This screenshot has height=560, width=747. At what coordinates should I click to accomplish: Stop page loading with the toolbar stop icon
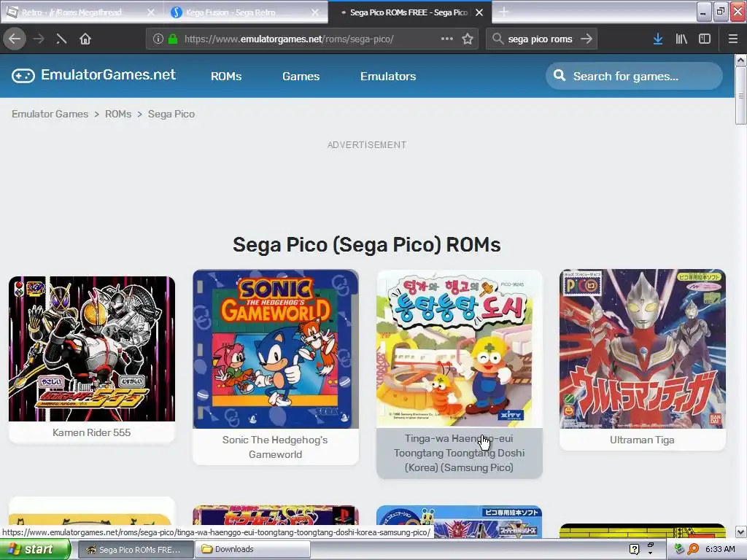point(61,39)
